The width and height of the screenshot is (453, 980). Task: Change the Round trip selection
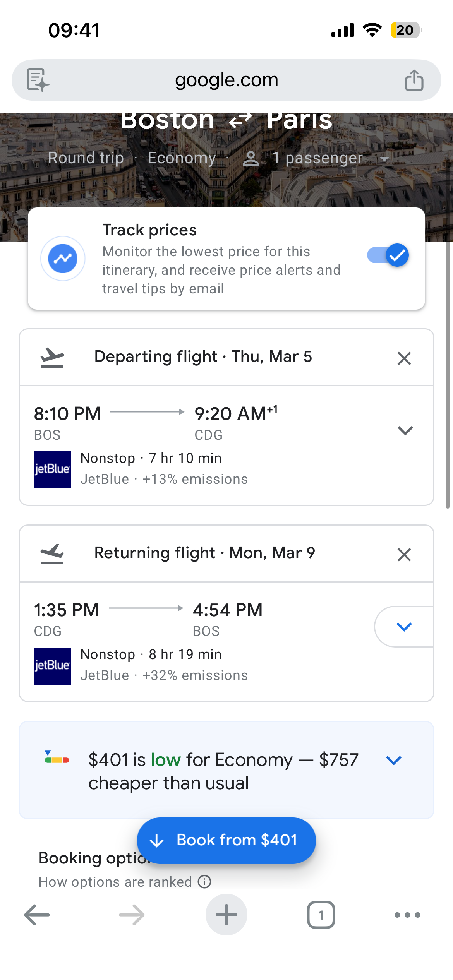tap(86, 158)
